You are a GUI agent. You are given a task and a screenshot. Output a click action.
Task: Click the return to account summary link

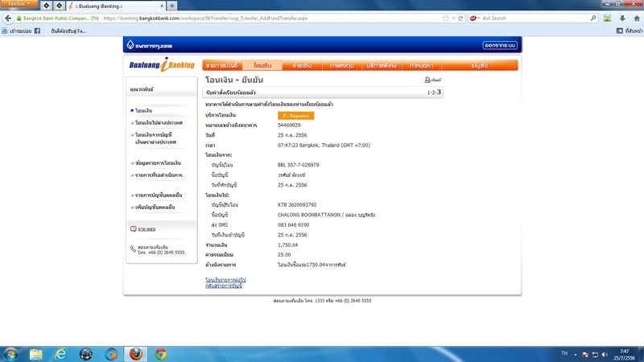224,286
